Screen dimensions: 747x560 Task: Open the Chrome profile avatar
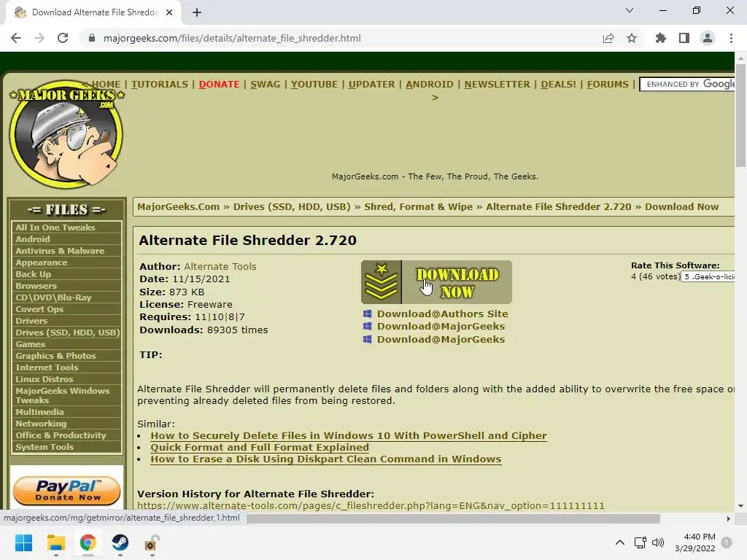[708, 38]
